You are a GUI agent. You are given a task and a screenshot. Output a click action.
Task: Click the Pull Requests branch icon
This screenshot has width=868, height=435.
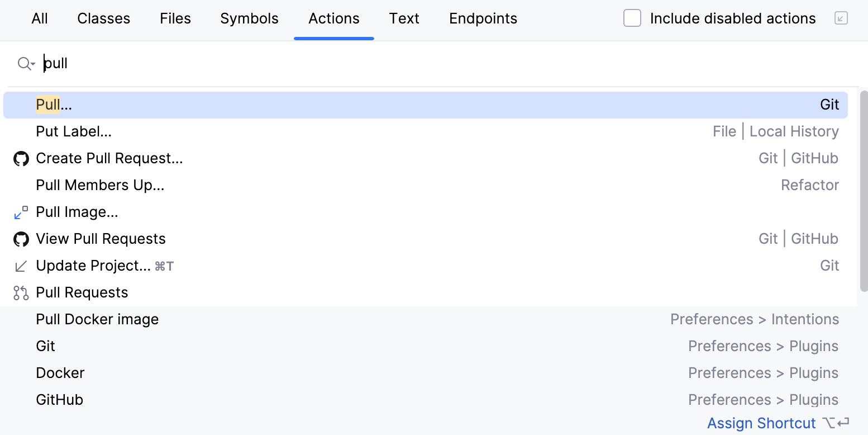(x=21, y=292)
